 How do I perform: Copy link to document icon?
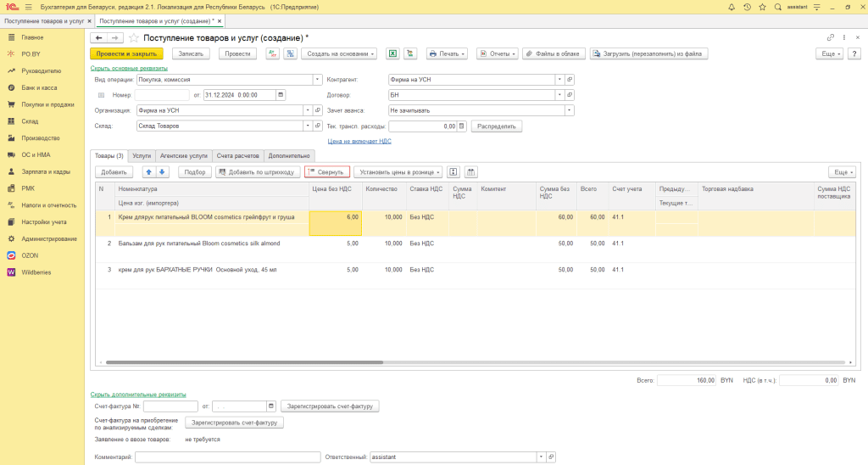pyautogui.click(x=831, y=37)
